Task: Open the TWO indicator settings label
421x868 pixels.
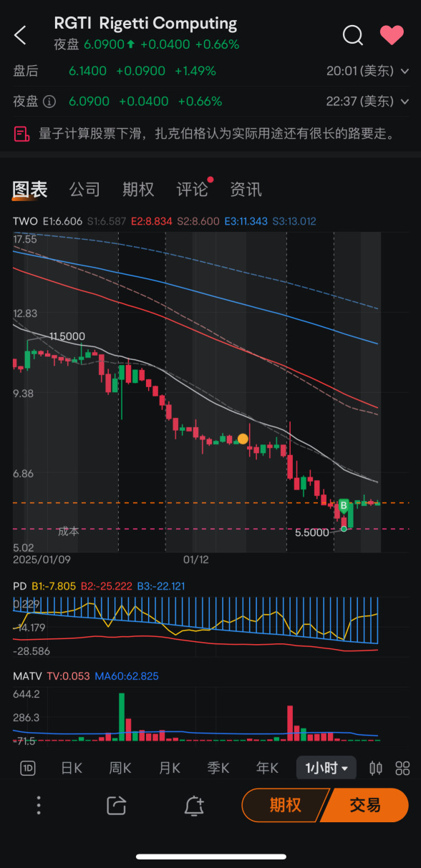Action: [25, 222]
